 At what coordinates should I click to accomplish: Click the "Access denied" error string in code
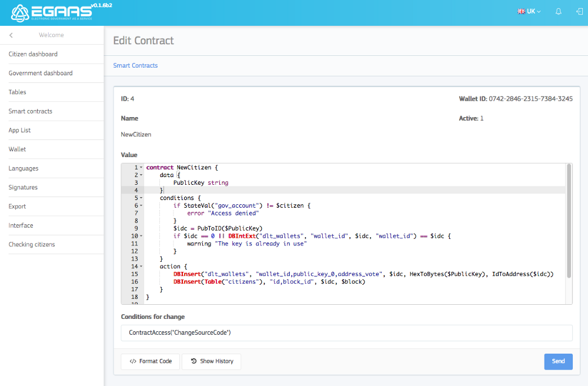pyautogui.click(x=233, y=213)
